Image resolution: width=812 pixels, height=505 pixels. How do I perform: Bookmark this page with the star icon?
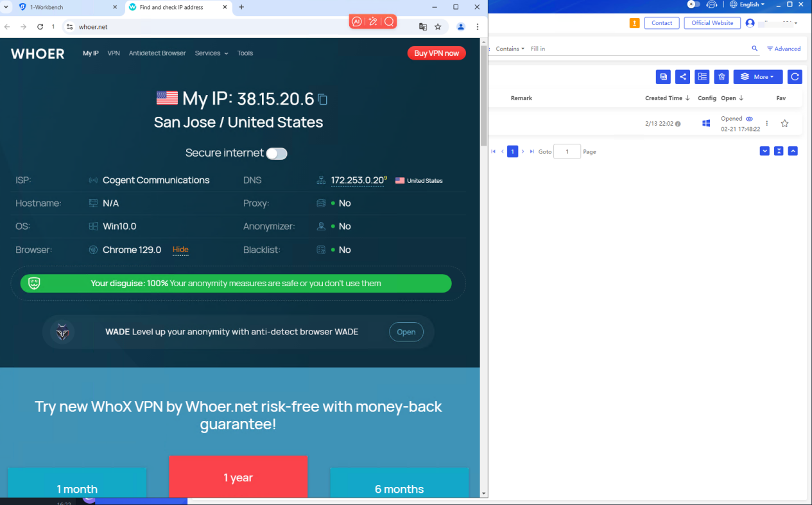[438, 27]
